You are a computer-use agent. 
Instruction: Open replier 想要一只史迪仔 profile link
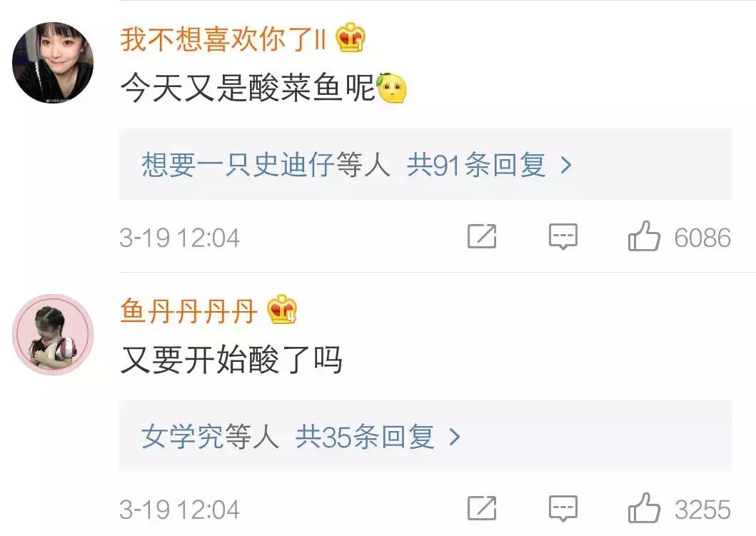tap(238, 165)
